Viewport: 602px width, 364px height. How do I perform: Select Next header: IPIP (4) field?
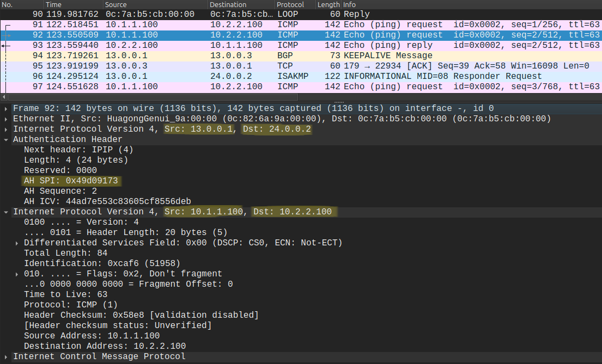[78, 150]
